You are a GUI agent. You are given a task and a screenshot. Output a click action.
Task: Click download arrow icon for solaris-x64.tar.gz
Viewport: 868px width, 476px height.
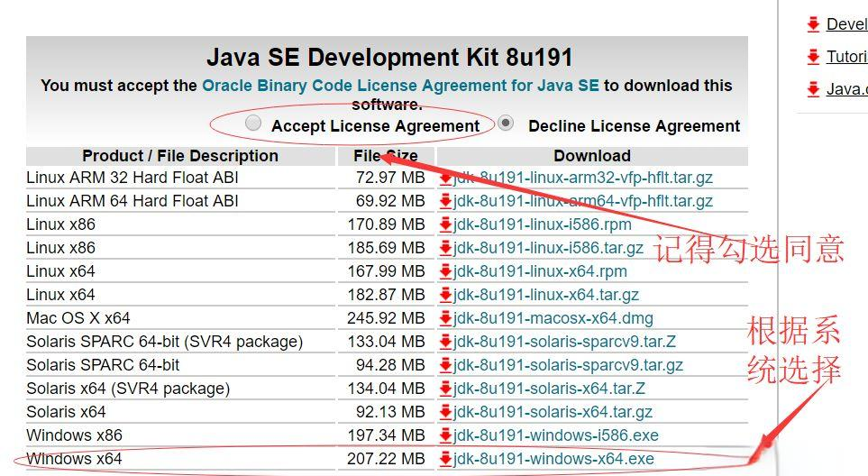click(x=445, y=412)
